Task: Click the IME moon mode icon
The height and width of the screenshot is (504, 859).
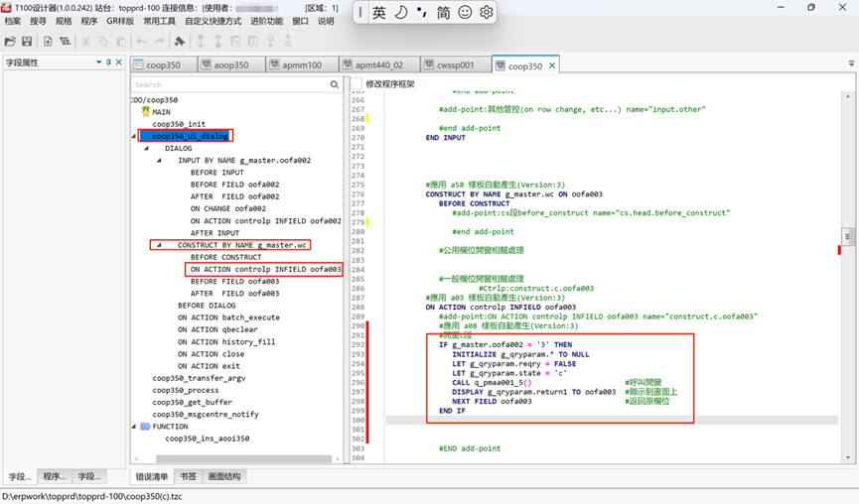Action: click(x=401, y=13)
